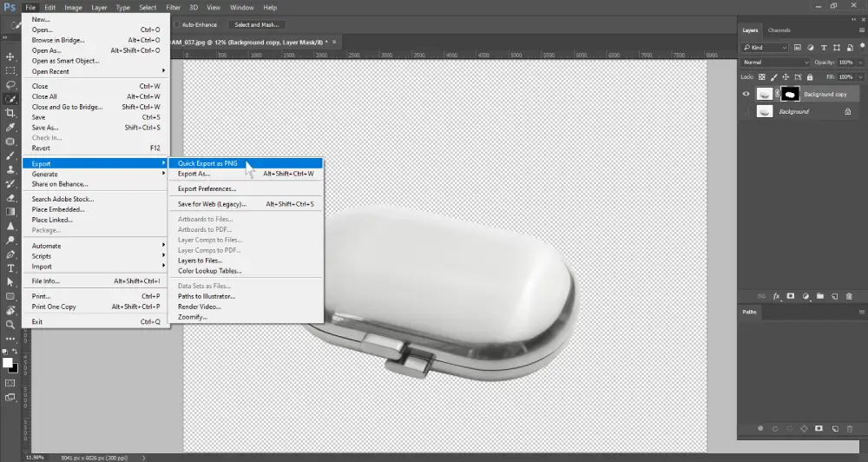This screenshot has width=868, height=462.
Task: Expand the Open Recent submenu
Action: [95, 71]
